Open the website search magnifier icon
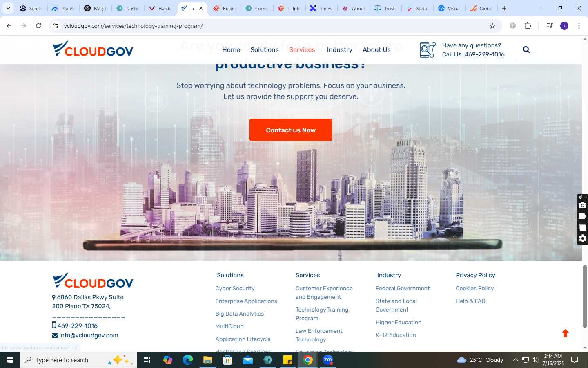Image resolution: width=588 pixels, height=368 pixels. tap(526, 49)
